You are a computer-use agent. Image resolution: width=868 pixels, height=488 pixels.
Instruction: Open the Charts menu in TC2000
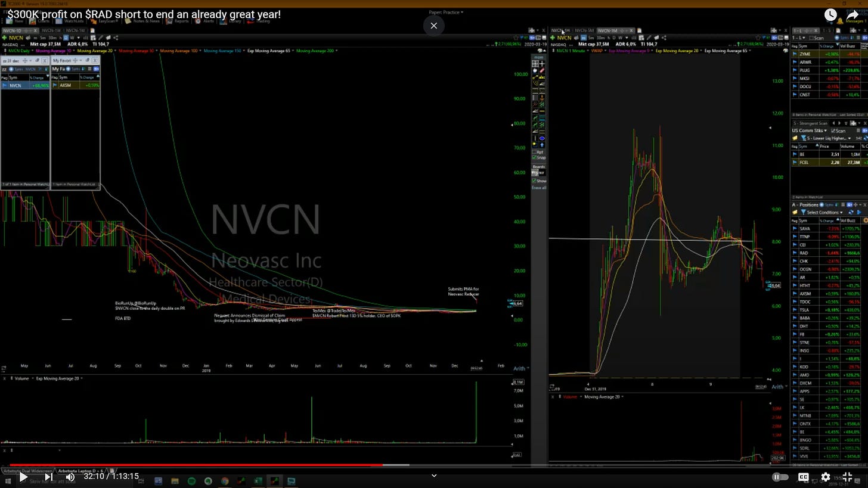[41, 21]
